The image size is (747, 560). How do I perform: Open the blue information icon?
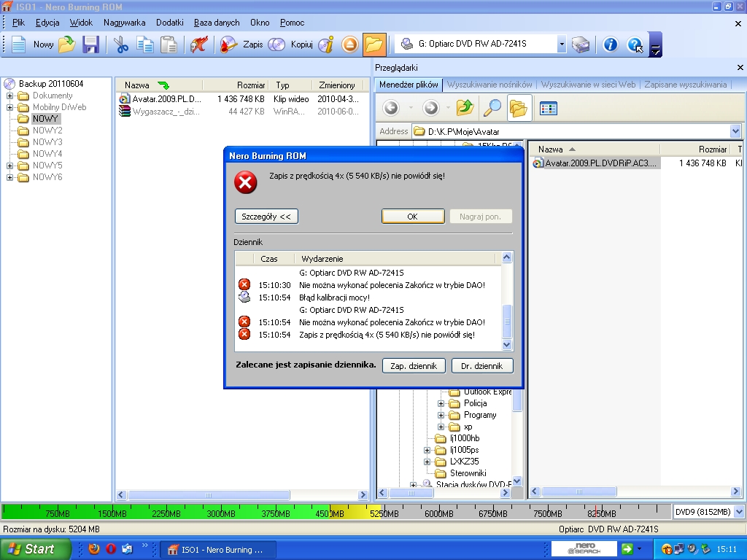pyautogui.click(x=611, y=44)
